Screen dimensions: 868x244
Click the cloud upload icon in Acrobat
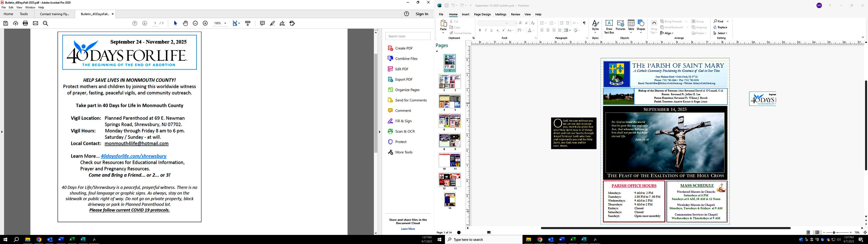[16, 23]
